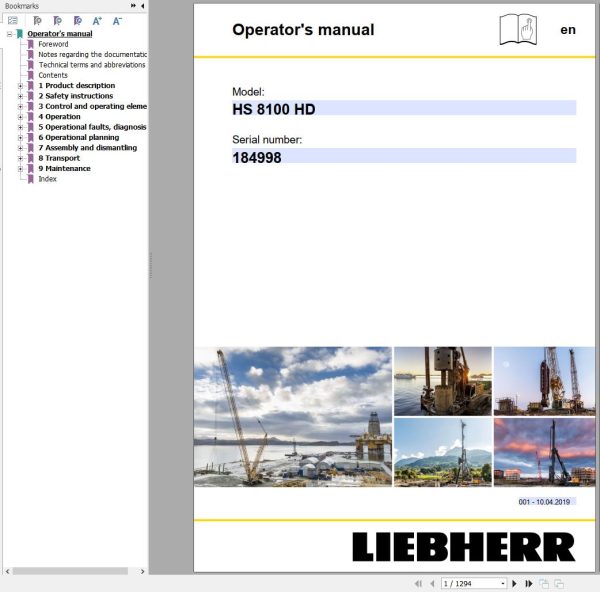Open the page number dropdown arrow
600x592 pixels.
point(503,584)
